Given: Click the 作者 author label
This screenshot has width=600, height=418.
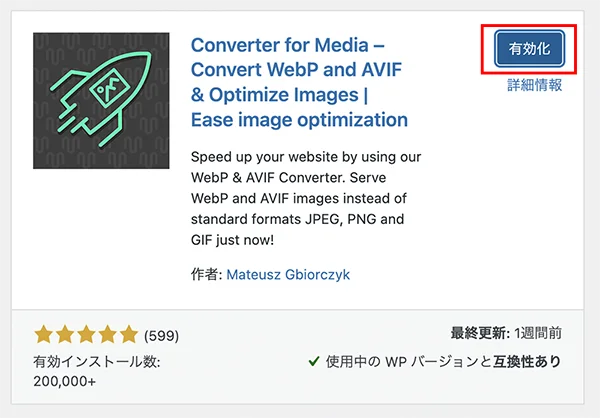Looking at the screenshot, I should click(x=204, y=273).
